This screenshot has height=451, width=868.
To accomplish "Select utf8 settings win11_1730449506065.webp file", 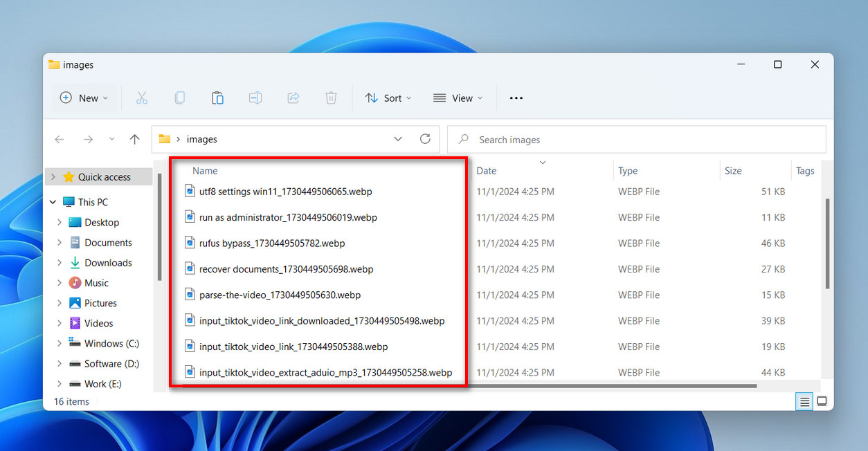I will 286,191.
